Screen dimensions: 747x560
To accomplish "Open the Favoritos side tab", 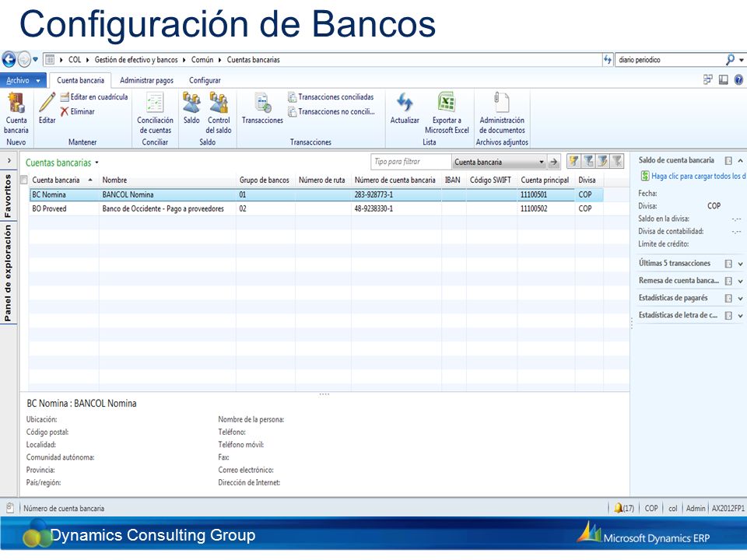I will tap(8, 196).
